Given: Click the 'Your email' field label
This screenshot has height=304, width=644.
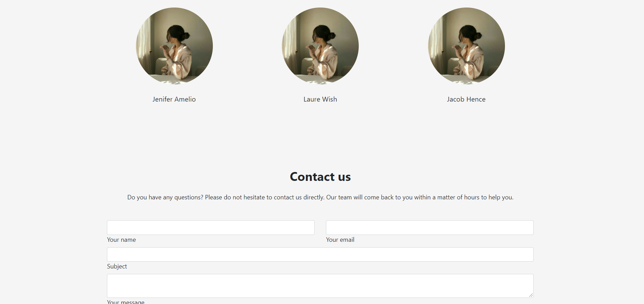Looking at the screenshot, I should [340, 240].
